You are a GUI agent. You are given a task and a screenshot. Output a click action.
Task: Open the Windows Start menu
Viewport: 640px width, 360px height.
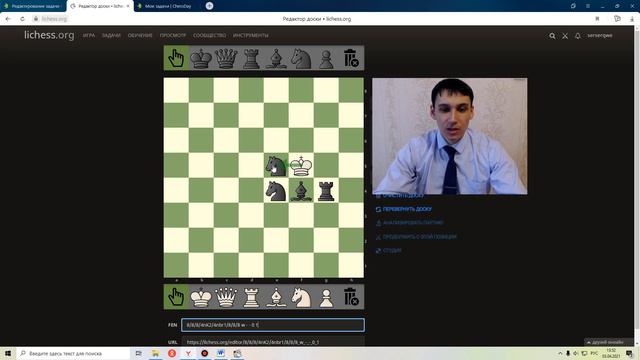pyautogui.click(x=8, y=353)
